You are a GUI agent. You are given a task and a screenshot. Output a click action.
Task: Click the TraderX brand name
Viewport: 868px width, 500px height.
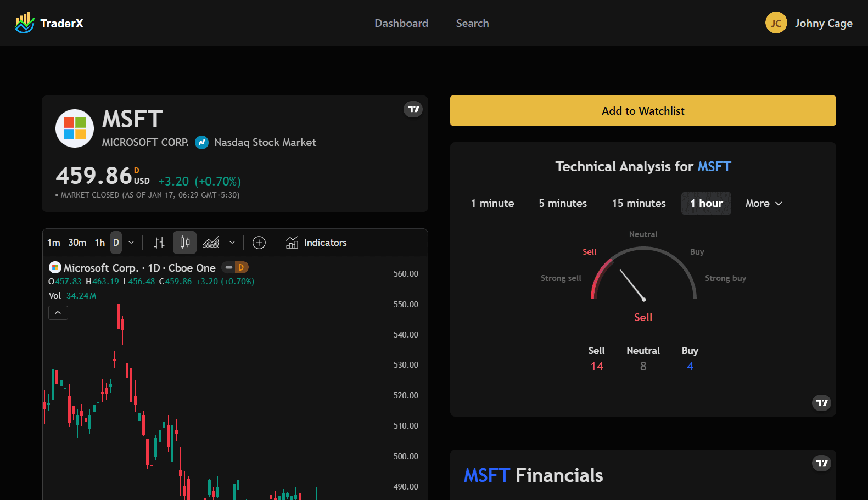[x=61, y=24]
